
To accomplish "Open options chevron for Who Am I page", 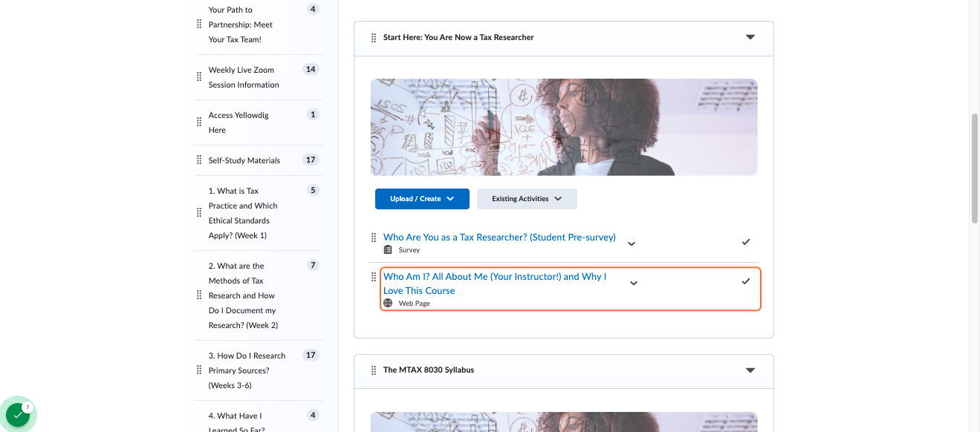I will (634, 283).
